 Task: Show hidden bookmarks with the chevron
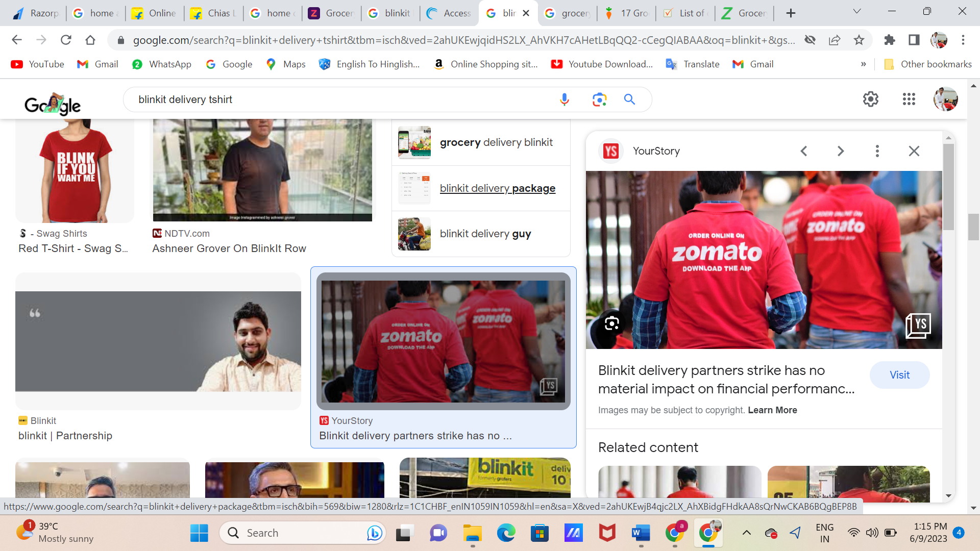[864, 64]
